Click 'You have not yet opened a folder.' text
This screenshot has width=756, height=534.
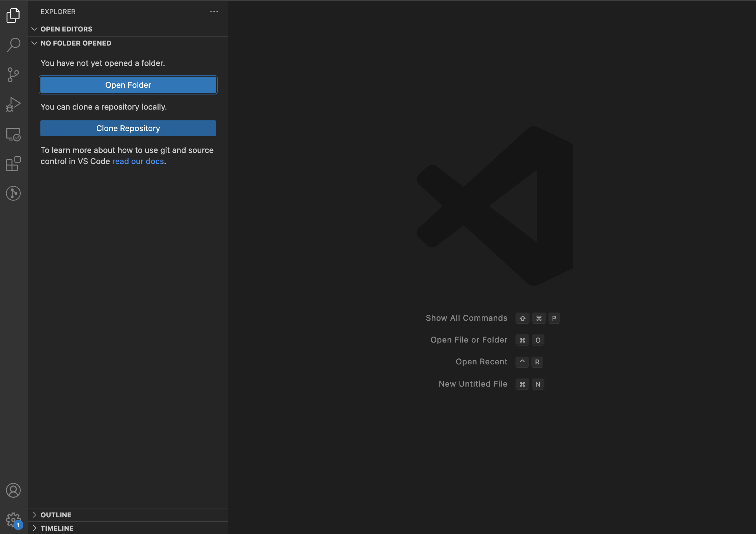(x=103, y=63)
